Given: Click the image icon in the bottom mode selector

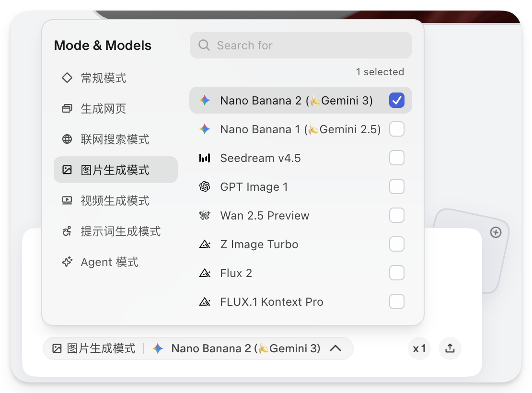Looking at the screenshot, I should (x=57, y=348).
